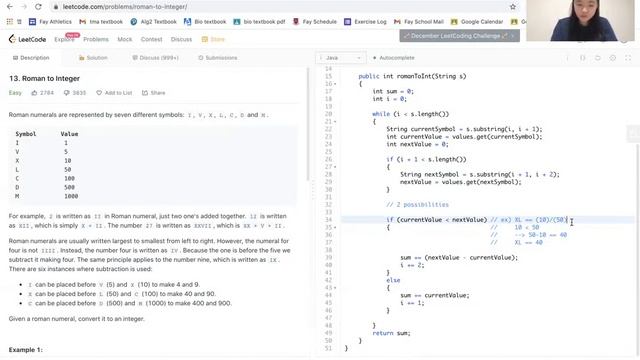Screen dimensions: 640x360
Task: Reload the LeetCode page
Action: click(x=38, y=7)
